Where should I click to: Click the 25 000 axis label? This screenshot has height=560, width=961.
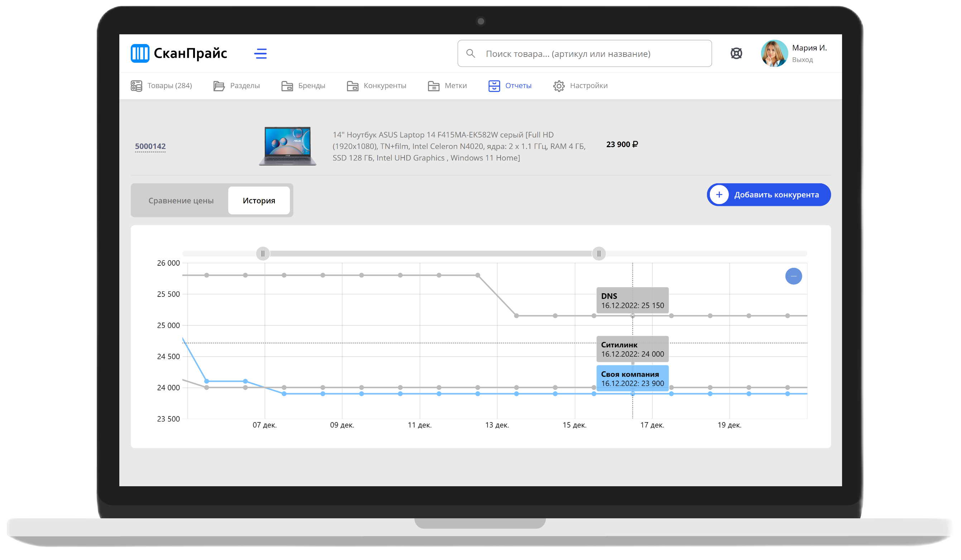coord(168,326)
